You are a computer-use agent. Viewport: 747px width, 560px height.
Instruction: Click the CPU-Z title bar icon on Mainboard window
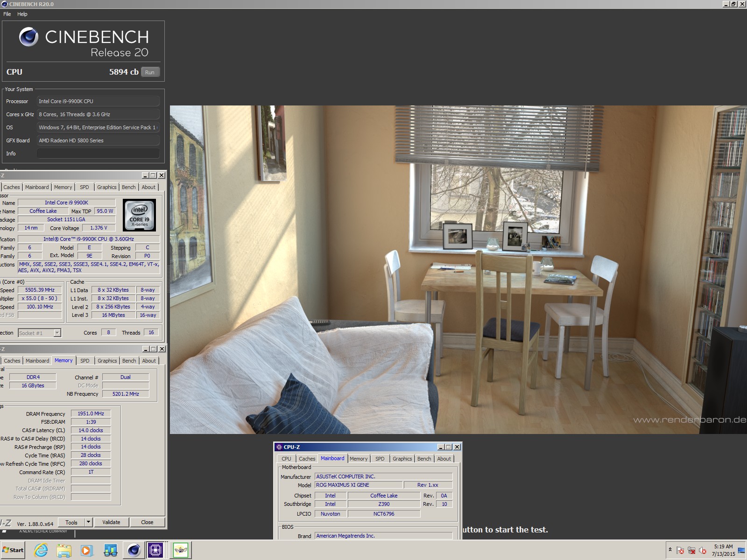coord(279,447)
